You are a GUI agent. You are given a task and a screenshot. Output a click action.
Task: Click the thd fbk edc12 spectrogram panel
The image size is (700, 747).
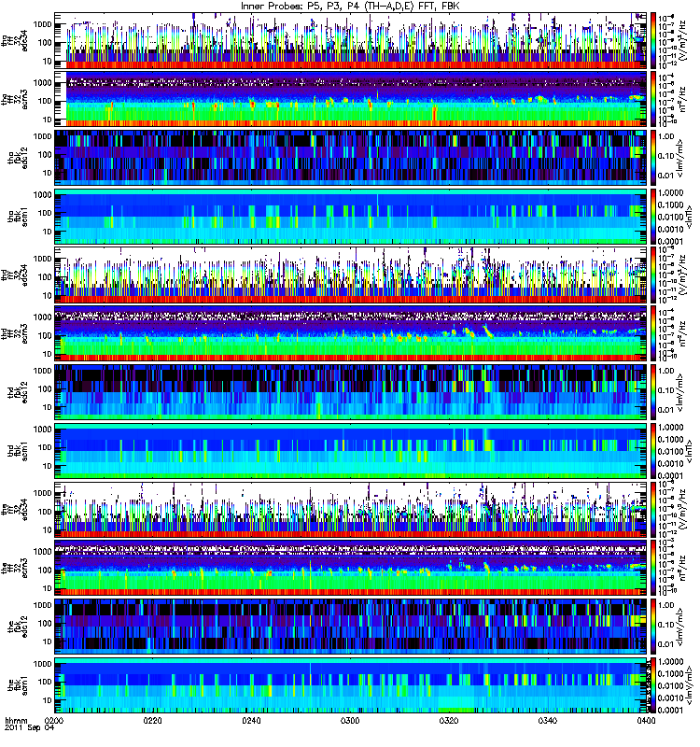click(x=351, y=392)
